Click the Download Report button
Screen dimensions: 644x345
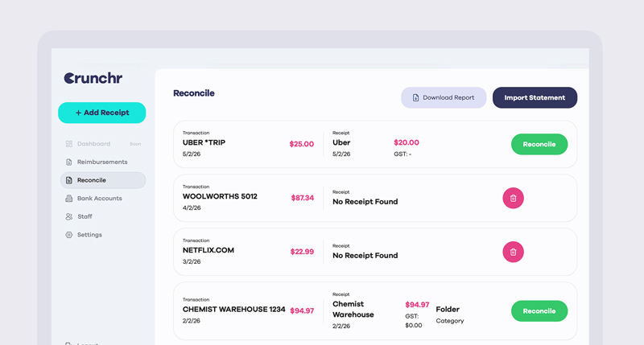(444, 97)
